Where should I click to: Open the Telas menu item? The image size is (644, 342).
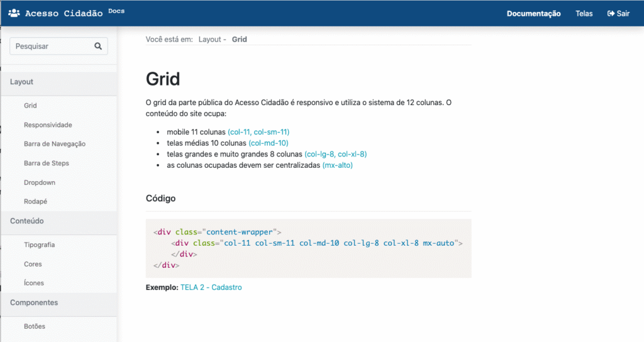tap(584, 14)
